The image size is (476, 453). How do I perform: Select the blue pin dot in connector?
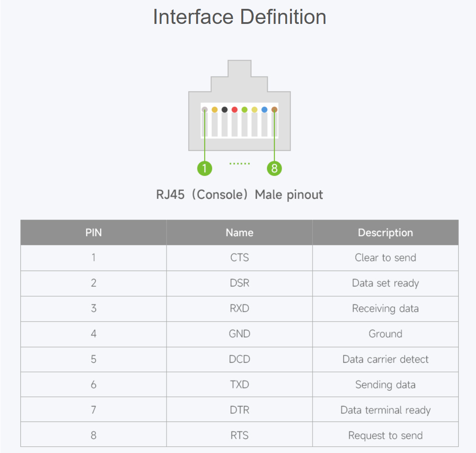[264, 110]
